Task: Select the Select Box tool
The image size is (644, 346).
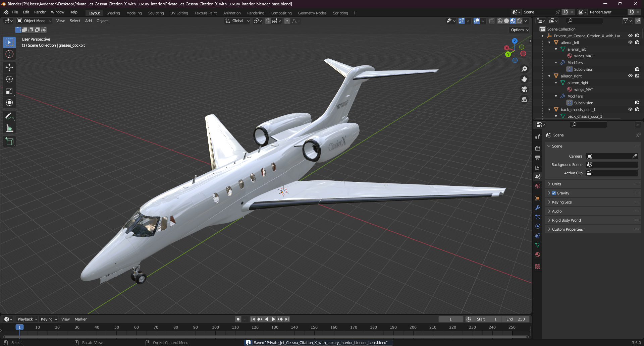Action: [x=9, y=42]
